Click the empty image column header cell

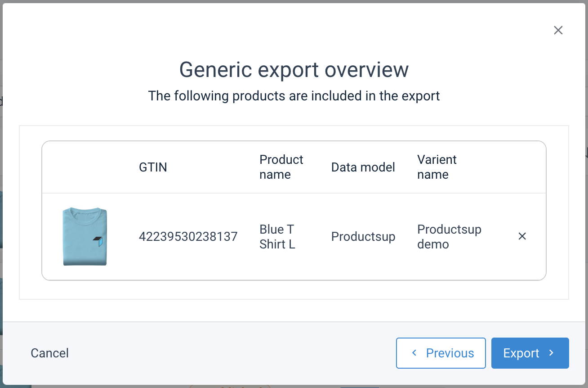85,167
